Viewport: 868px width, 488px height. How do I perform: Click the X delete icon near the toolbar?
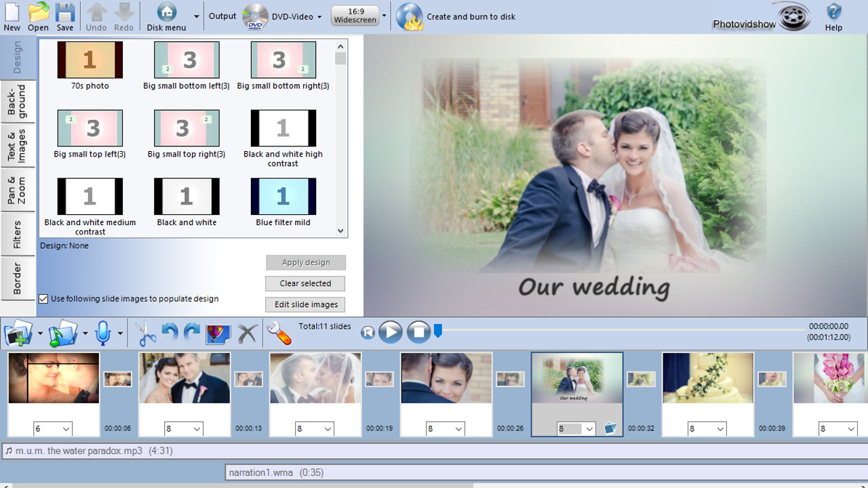click(247, 332)
